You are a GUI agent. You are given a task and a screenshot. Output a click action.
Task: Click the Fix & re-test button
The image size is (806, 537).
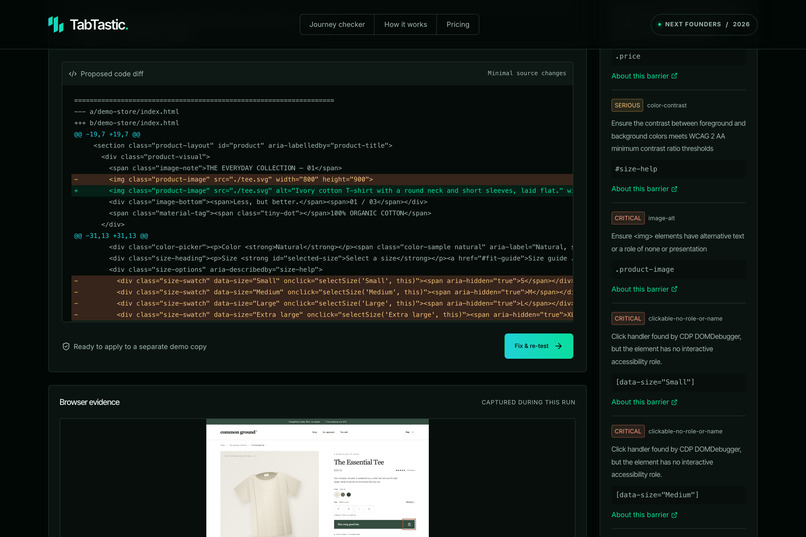point(539,346)
